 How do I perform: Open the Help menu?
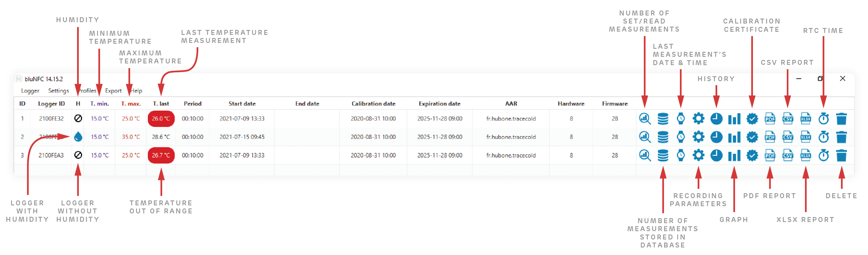point(136,91)
